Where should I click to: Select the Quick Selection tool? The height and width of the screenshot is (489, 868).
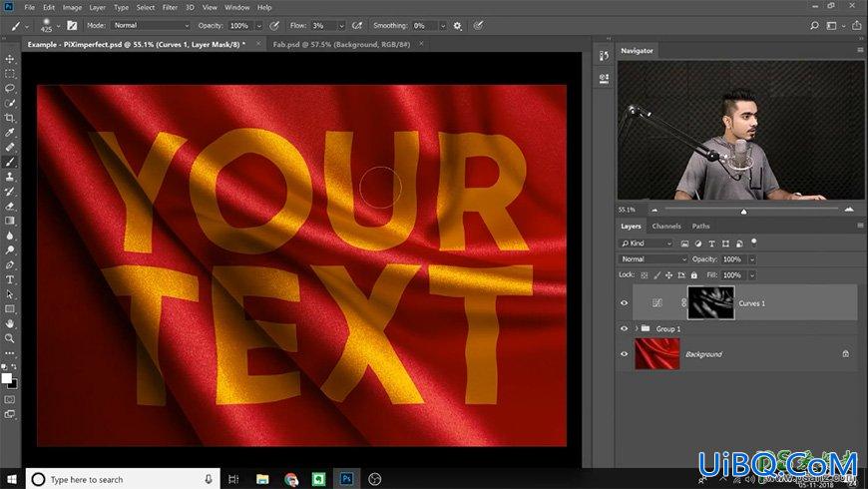10,103
